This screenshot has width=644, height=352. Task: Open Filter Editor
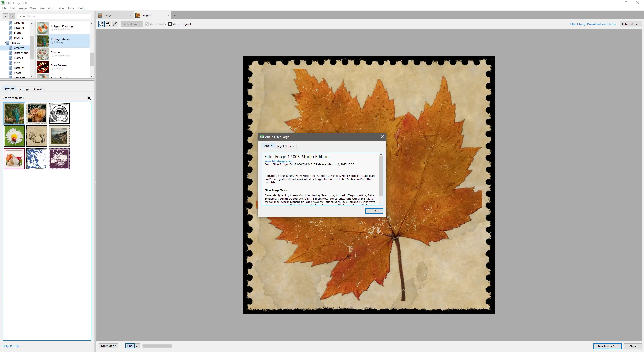(631, 24)
